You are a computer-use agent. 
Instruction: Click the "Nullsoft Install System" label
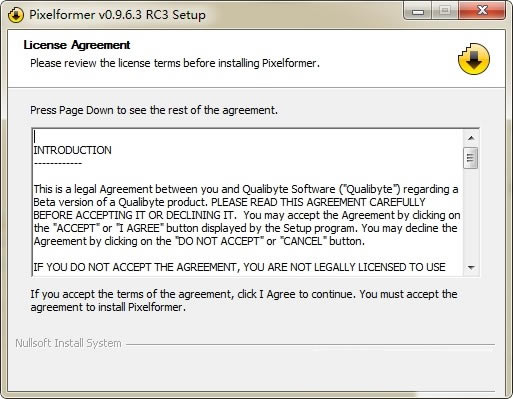point(68,343)
